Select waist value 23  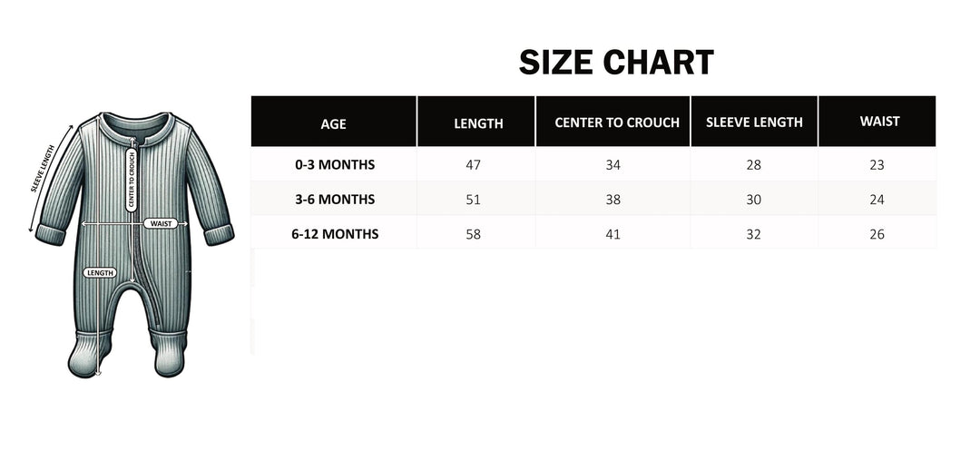pyautogui.click(x=877, y=165)
